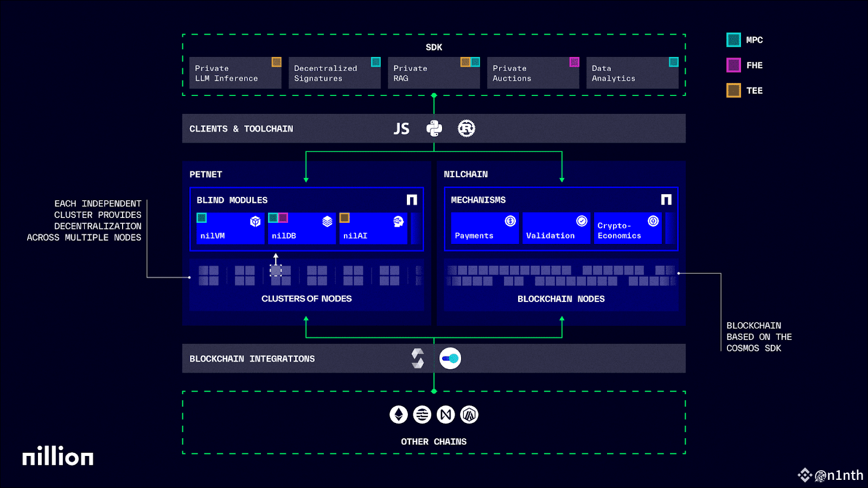Click the orange tag on Private RAG
The height and width of the screenshot is (488, 868).
(x=465, y=62)
